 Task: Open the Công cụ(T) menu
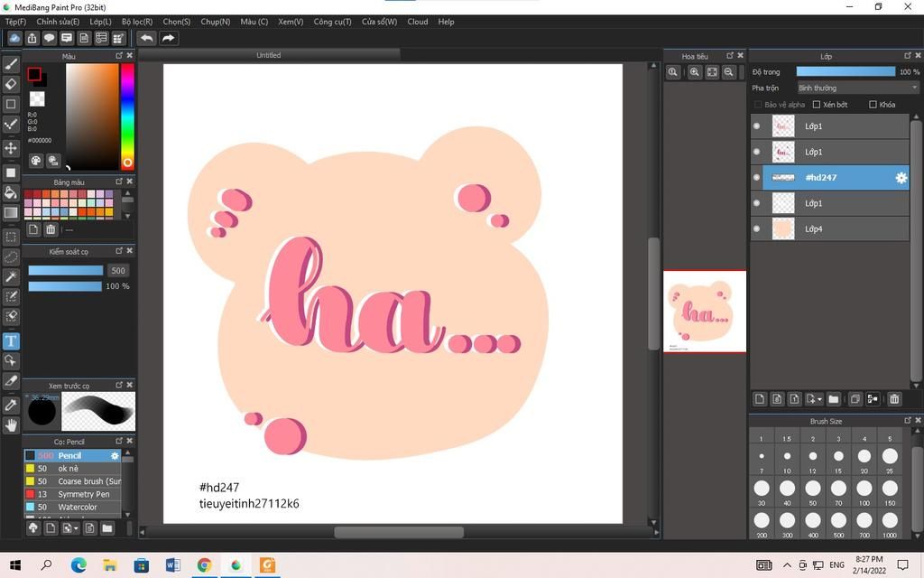point(332,22)
